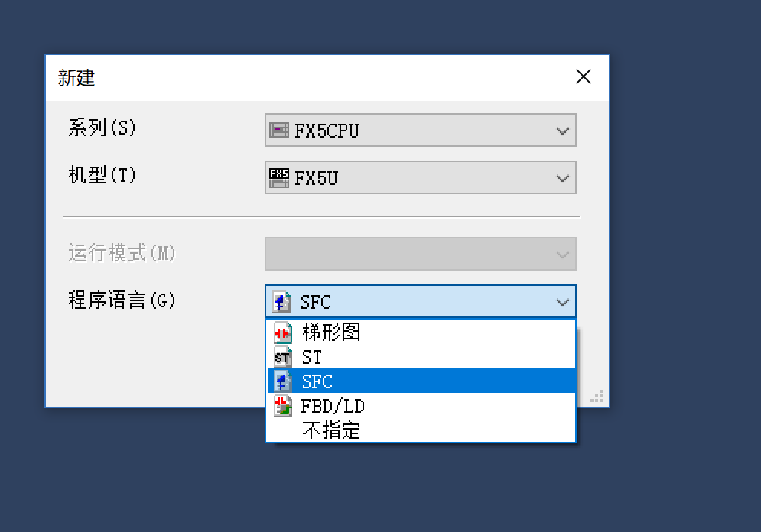Expand the 机型 dropdown arrow
This screenshot has width=761, height=532.
coord(563,178)
